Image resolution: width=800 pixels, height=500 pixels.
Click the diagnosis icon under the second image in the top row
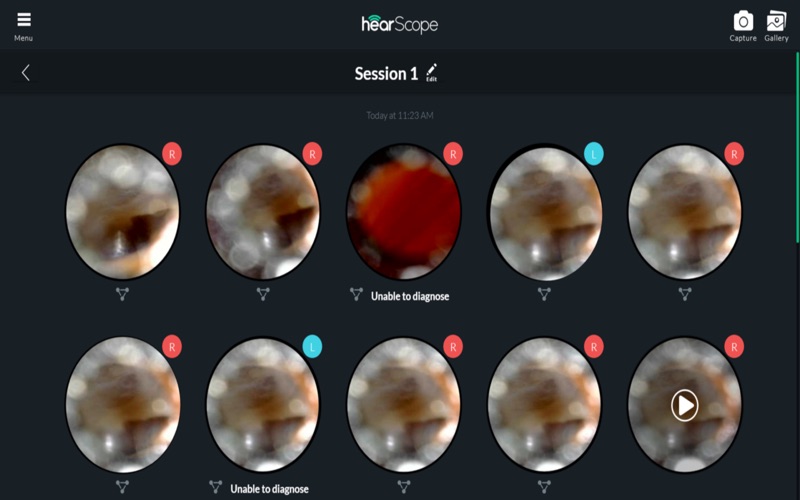[x=263, y=294]
